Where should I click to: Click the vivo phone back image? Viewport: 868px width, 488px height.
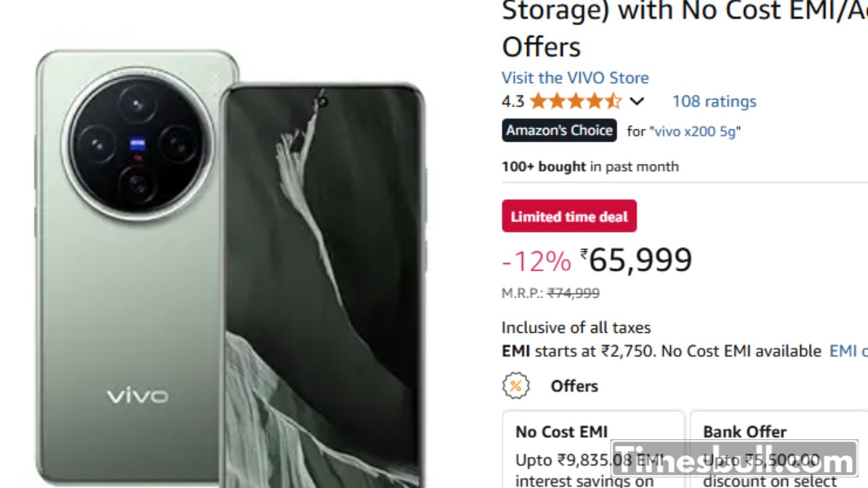tap(129, 305)
